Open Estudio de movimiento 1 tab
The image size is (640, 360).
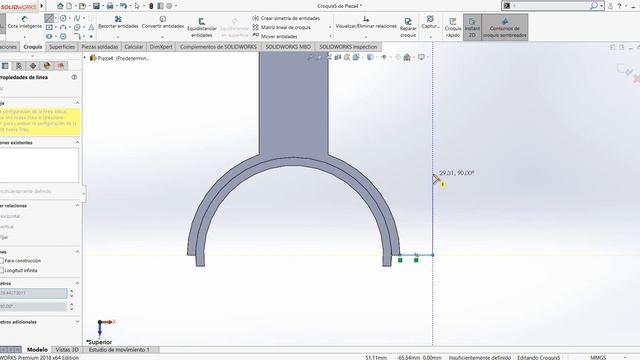pos(119,350)
